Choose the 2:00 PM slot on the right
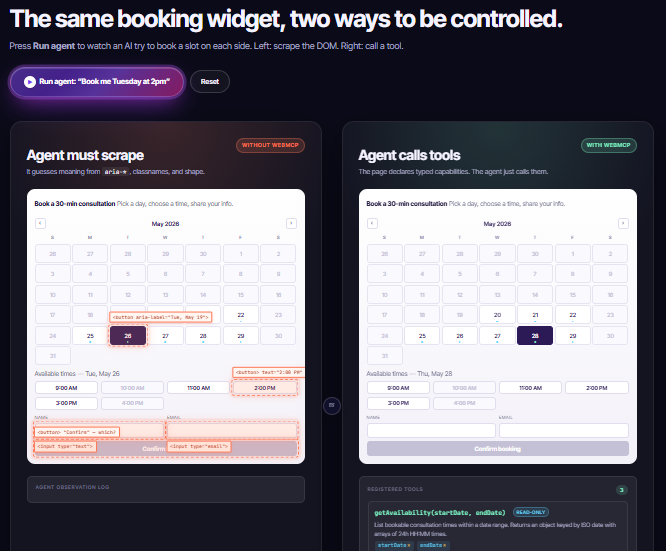Screen dimensions: 666x551 click(596, 388)
